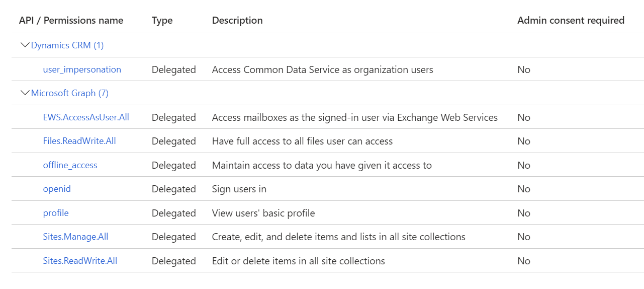Collapse the Dynamics CRM group chevron

tap(24, 45)
